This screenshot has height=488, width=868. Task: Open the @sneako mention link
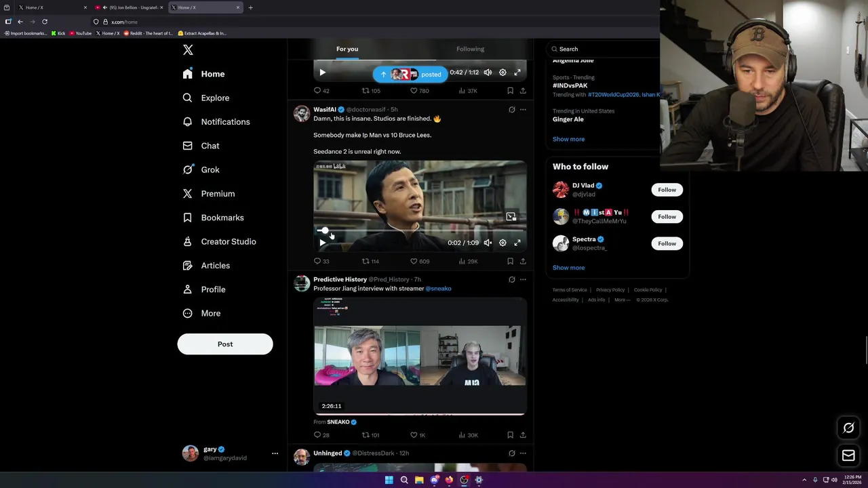pyautogui.click(x=438, y=289)
